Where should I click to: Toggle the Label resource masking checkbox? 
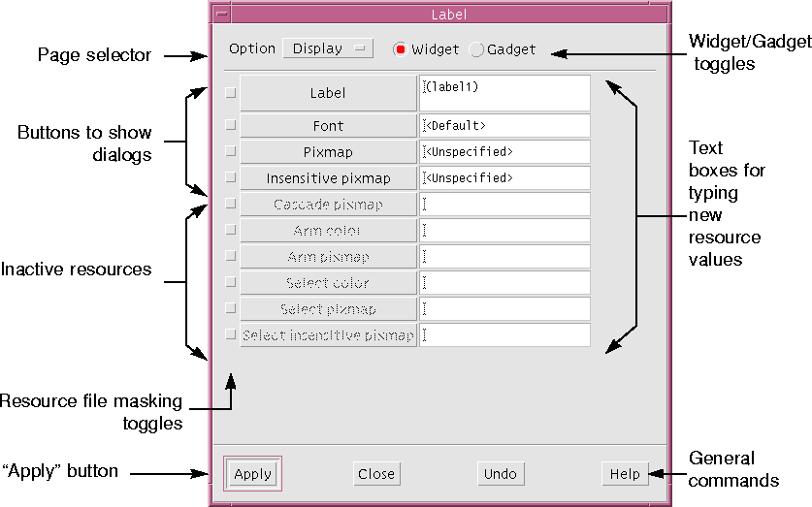click(x=230, y=94)
